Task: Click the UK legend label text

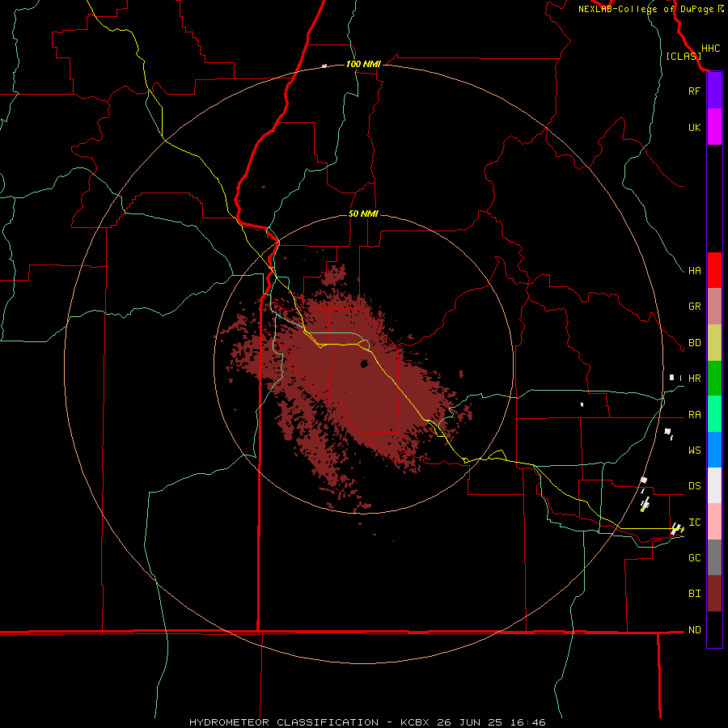Action: tap(694, 128)
